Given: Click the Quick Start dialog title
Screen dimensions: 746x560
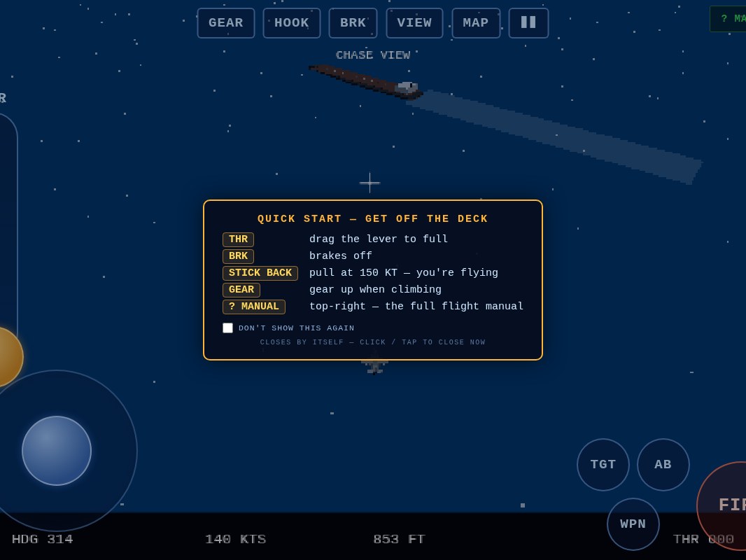Looking at the screenshot, I should [x=372, y=219].
